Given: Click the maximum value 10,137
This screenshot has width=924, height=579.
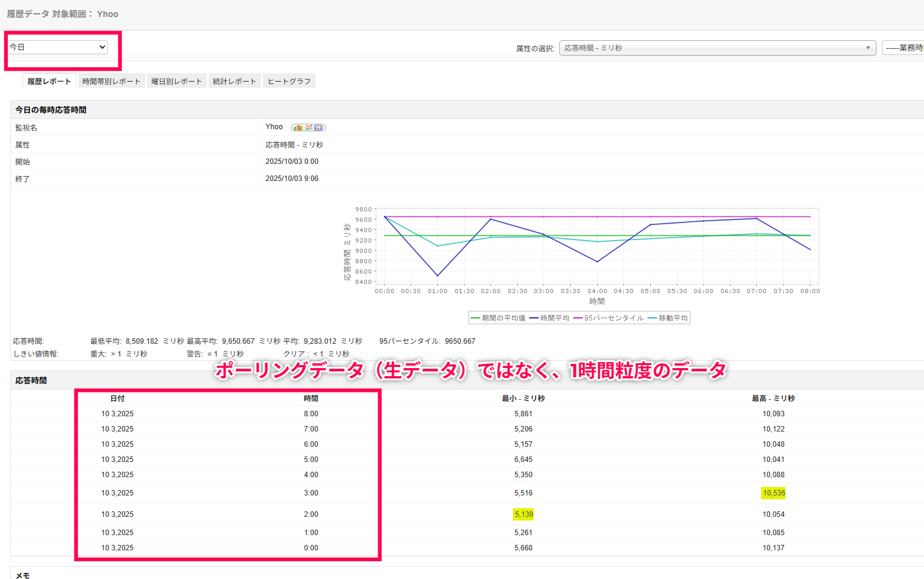Looking at the screenshot, I should pyautogui.click(x=773, y=548).
